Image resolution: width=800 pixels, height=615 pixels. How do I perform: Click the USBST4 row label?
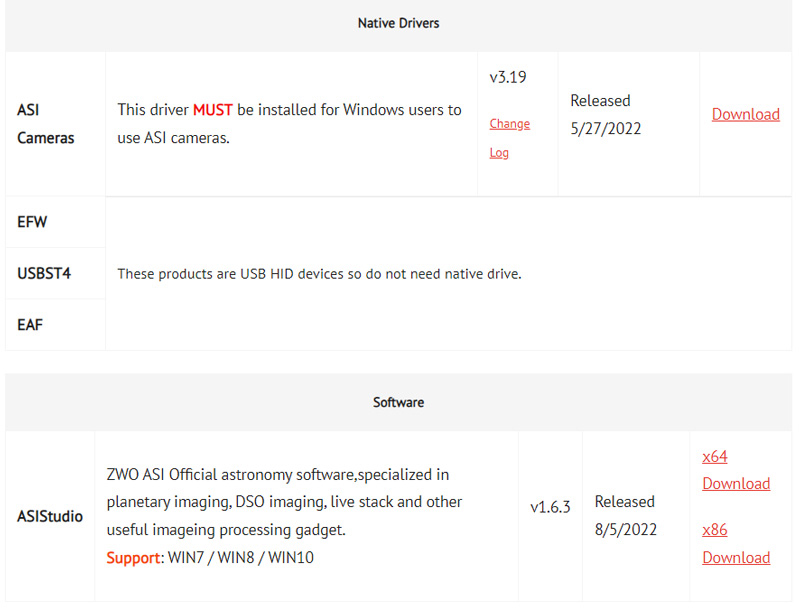(x=44, y=274)
